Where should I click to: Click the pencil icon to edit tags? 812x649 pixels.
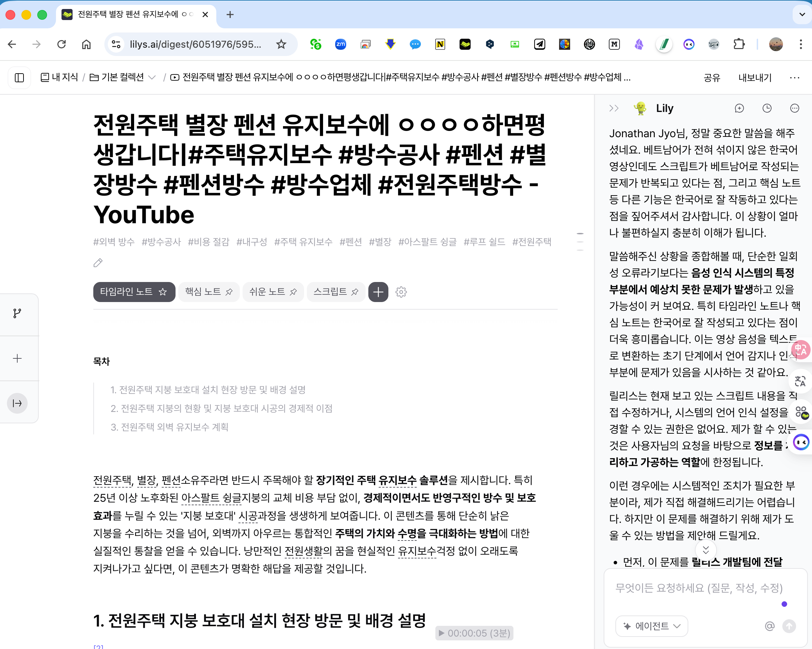pos(98,263)
